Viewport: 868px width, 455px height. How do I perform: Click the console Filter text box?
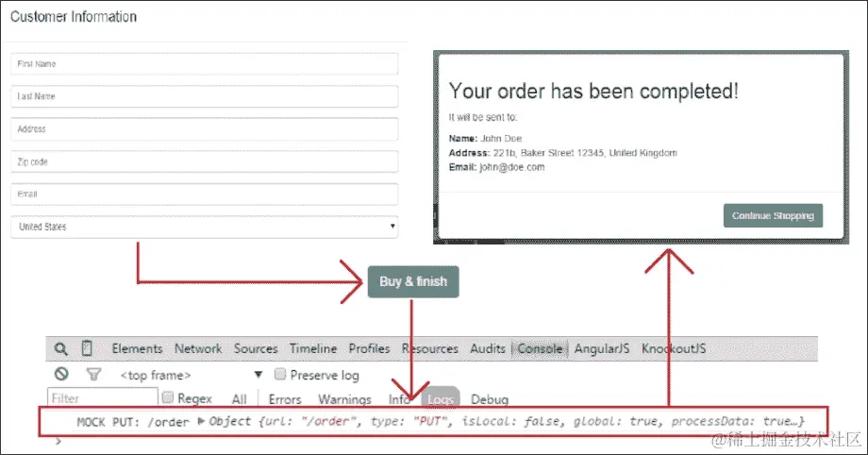click(103, 398)
